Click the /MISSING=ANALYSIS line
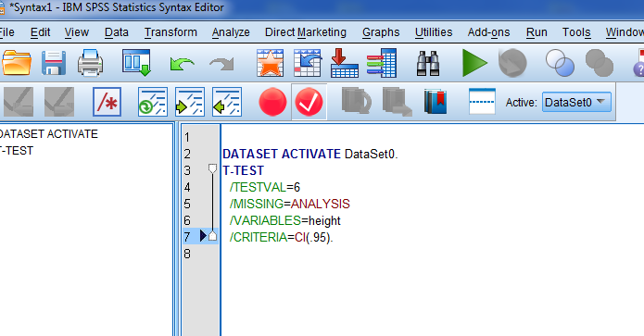Viewport: 644px width, 336px height. [x=289, y=204]
